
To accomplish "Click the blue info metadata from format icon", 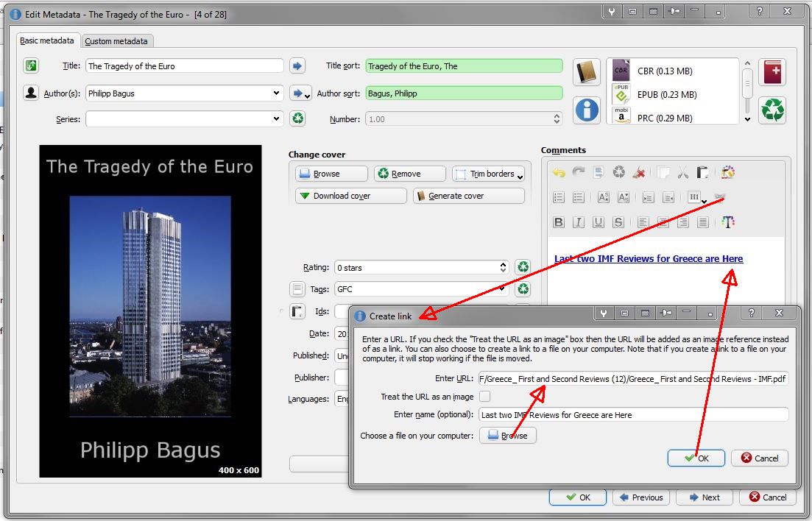I will click(587, 110).
